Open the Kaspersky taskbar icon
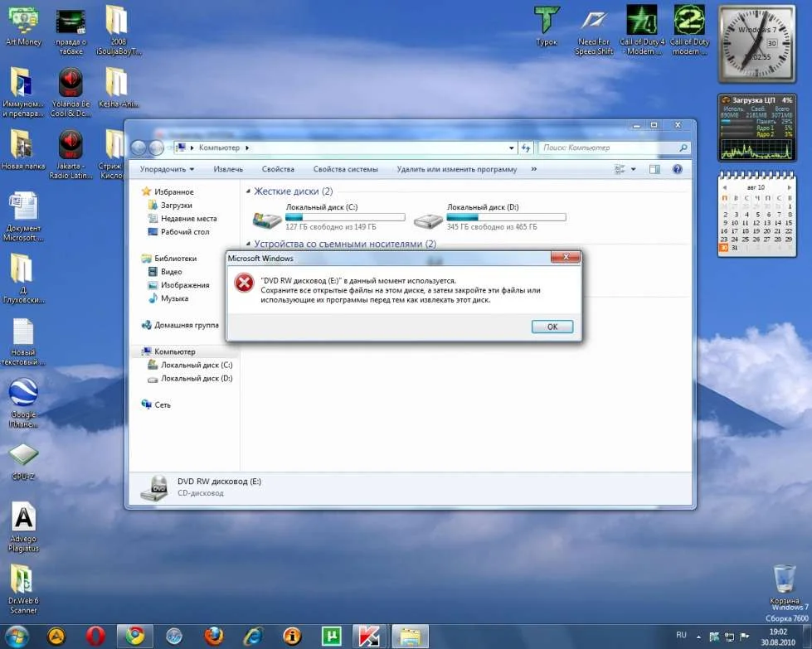 367,636
